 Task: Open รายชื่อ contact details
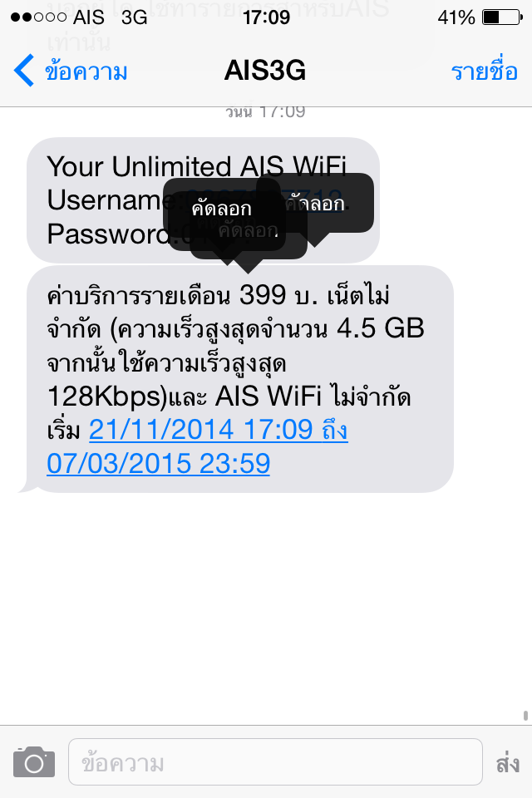[484, 70]
